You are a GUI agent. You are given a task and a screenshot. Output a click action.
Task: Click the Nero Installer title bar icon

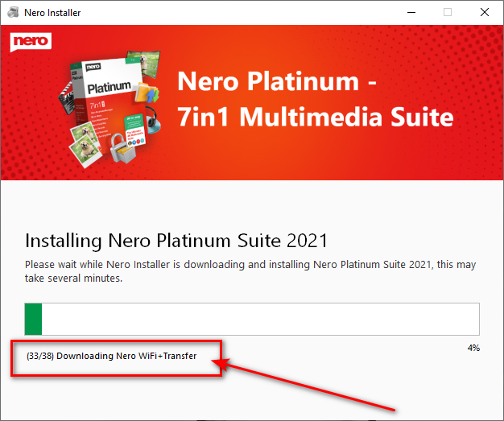click(13, 13)
